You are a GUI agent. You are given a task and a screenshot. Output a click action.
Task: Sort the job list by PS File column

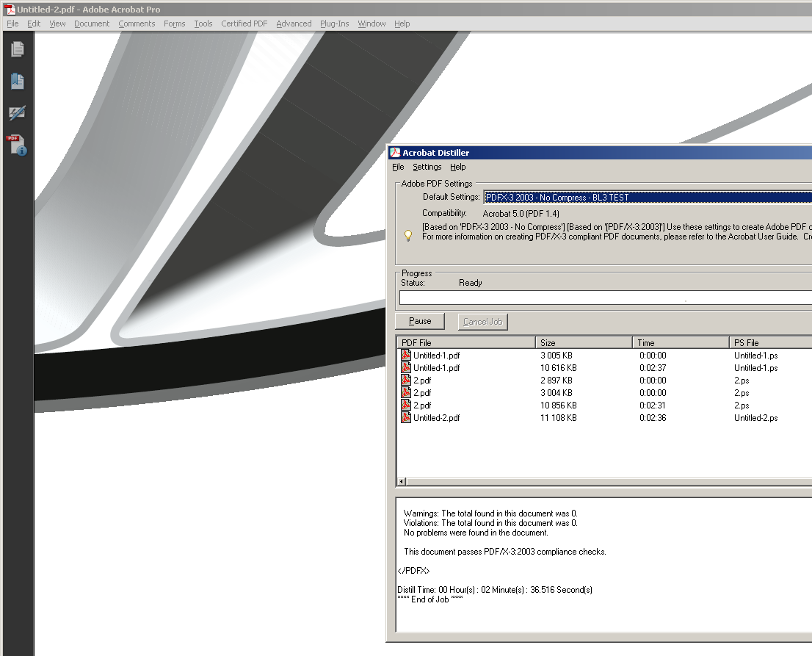click(x=771, y=342)
